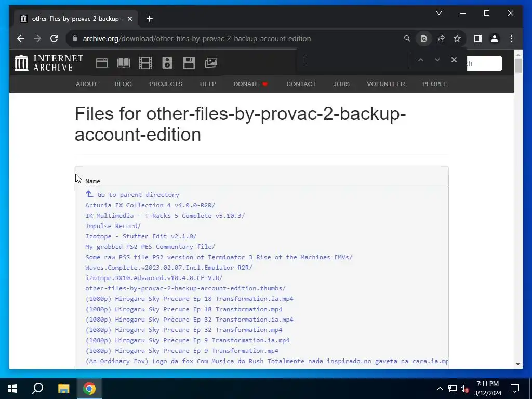Image resolution: width=532 pixels, height=399 pixels.
Task: Open Impulse Record folder
Action: pos(113,226)
